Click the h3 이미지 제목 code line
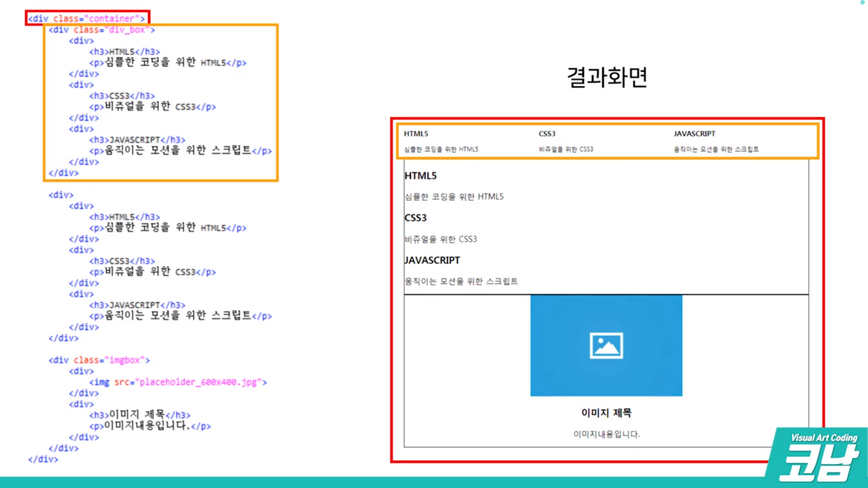Viewport: 868px width, 488px height. click(x=140, y=415)
